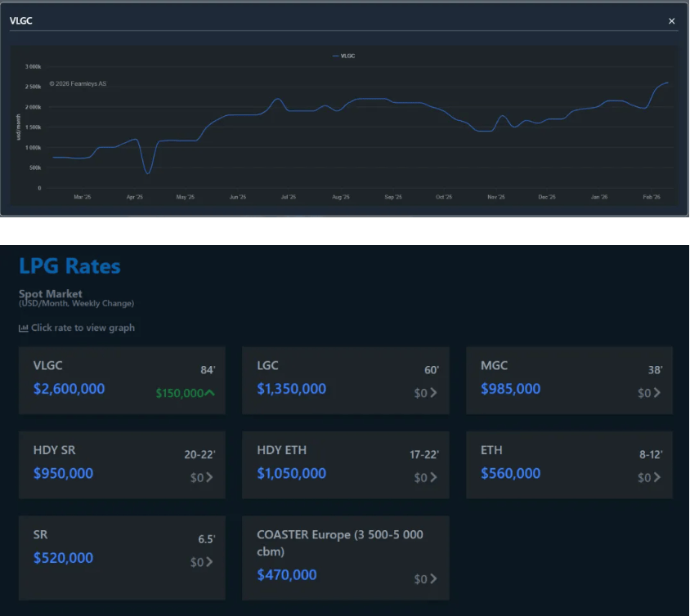Click the green up arrow on VLGC card
Viewport: 690px width, 616px height.
tap(210, 393)
